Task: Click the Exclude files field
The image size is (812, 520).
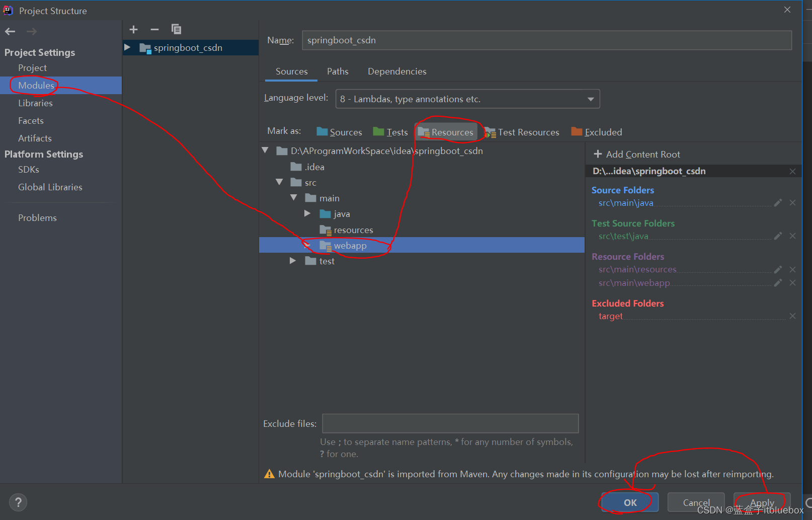Action: coord(450,423)
